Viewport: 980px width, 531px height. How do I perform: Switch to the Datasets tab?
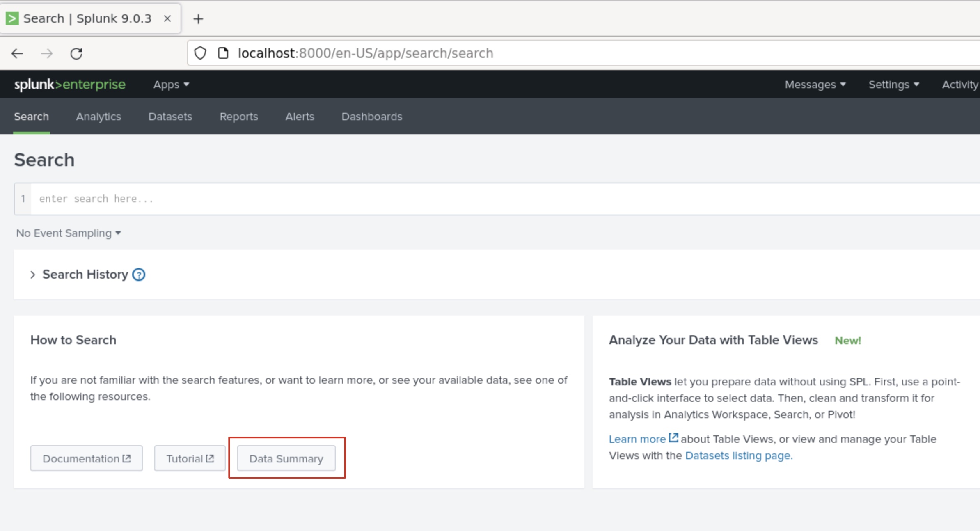pyautogui.click(x=170, y=117)
